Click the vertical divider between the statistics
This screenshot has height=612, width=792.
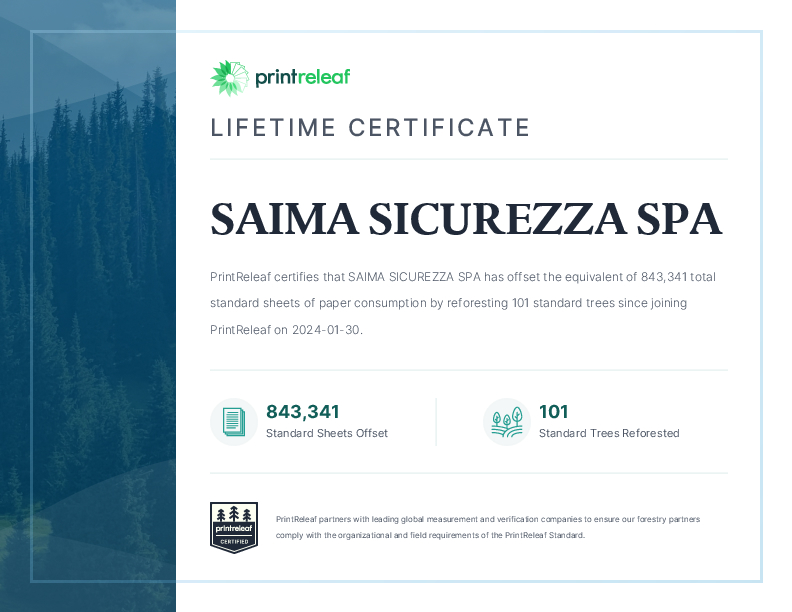(436, 421)
